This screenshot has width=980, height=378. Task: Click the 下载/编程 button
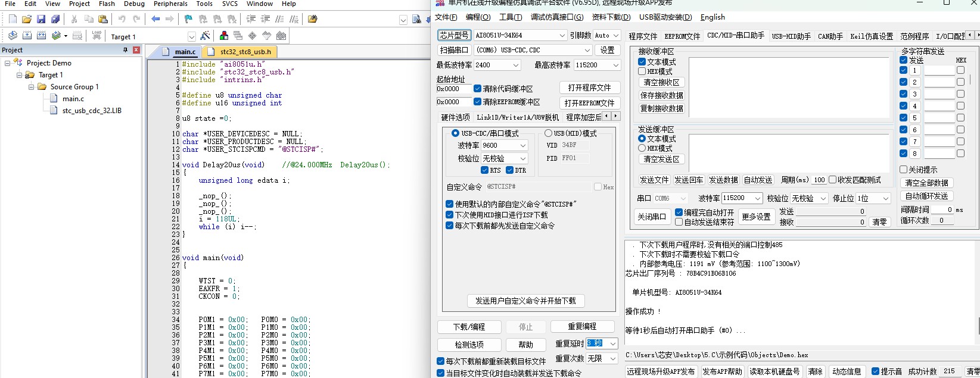point(469,327)
